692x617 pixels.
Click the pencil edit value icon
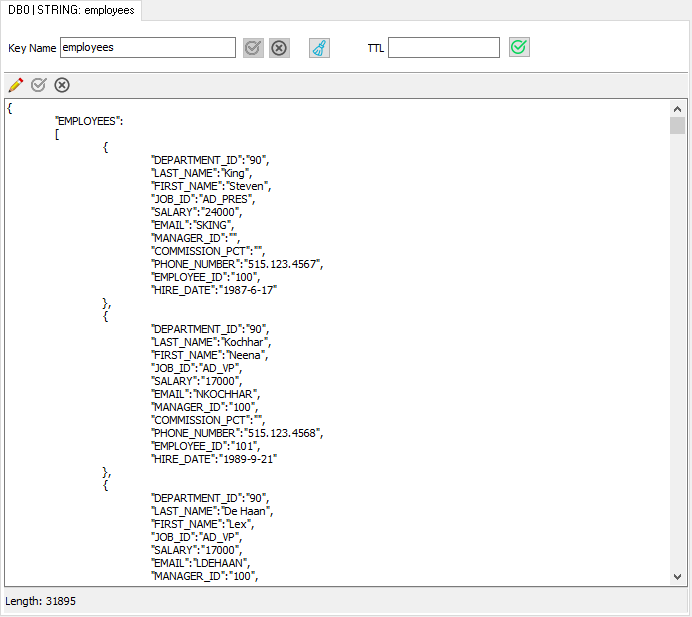[15, 85]
